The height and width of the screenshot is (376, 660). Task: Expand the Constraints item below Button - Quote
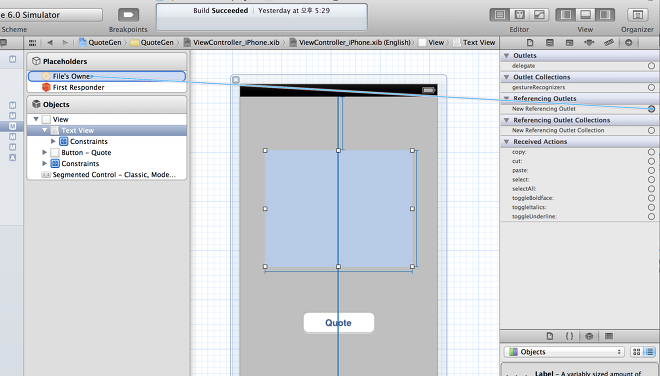(x=45, y=163)
